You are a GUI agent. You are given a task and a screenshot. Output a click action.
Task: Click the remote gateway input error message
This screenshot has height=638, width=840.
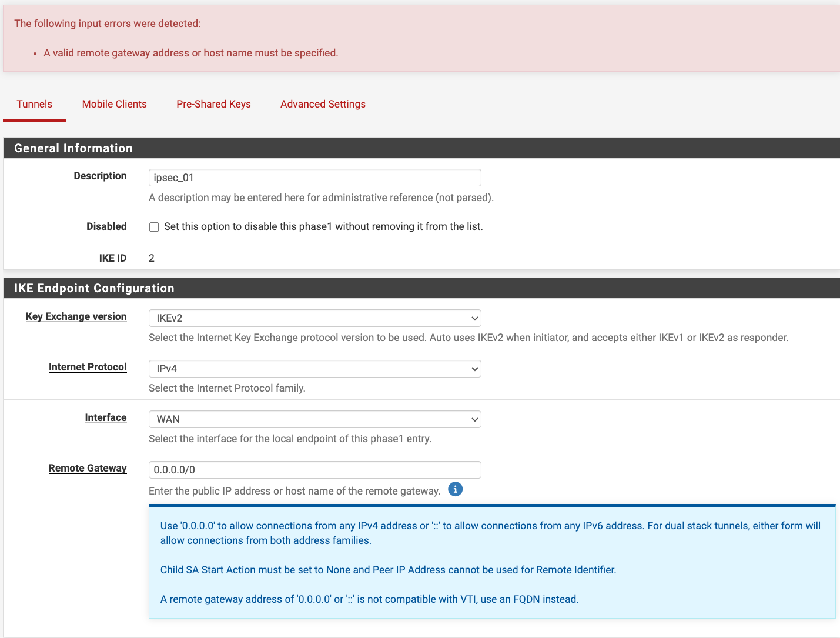click(x=190, y=53)
